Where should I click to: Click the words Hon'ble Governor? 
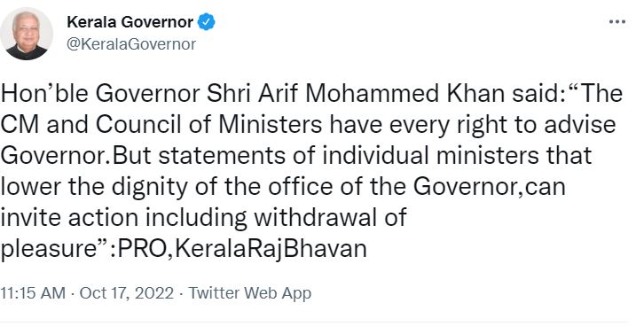pyautogui.click(x=100, y=94)
